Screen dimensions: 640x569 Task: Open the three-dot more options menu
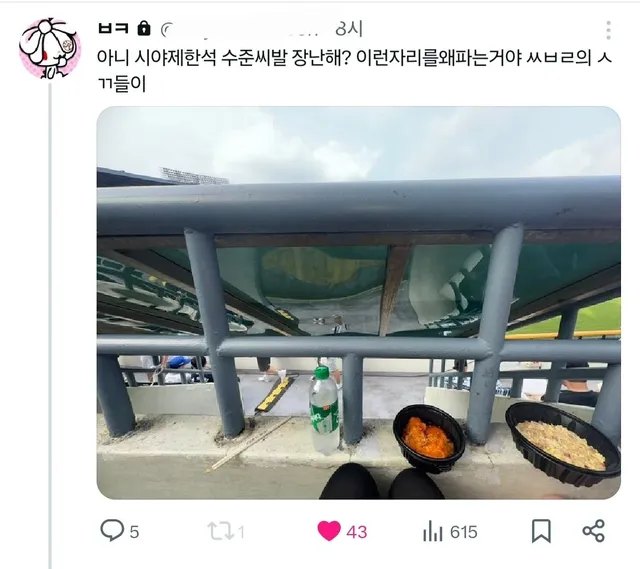608,30
